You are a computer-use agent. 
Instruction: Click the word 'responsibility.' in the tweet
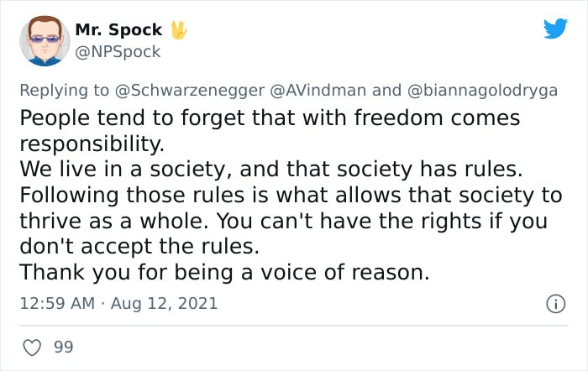92,144
